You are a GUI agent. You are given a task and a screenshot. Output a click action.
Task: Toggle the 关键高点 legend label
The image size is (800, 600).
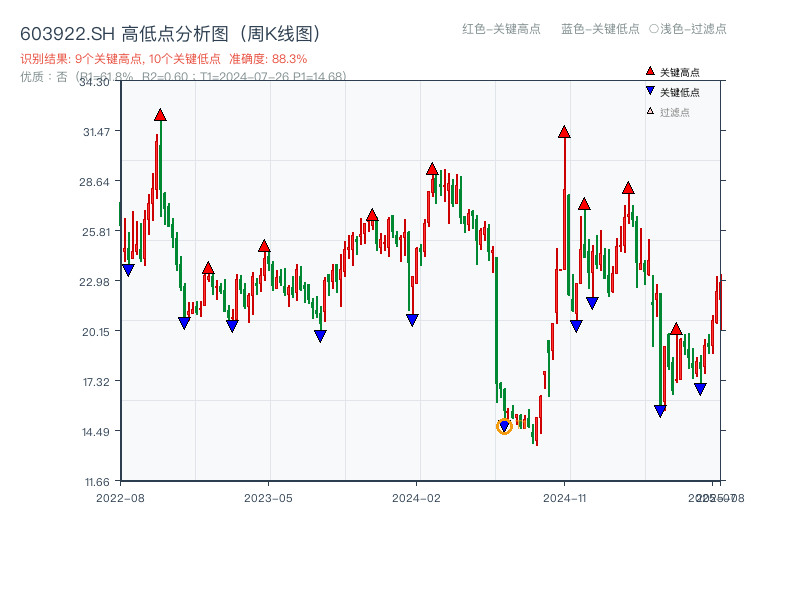click(680, 72)
